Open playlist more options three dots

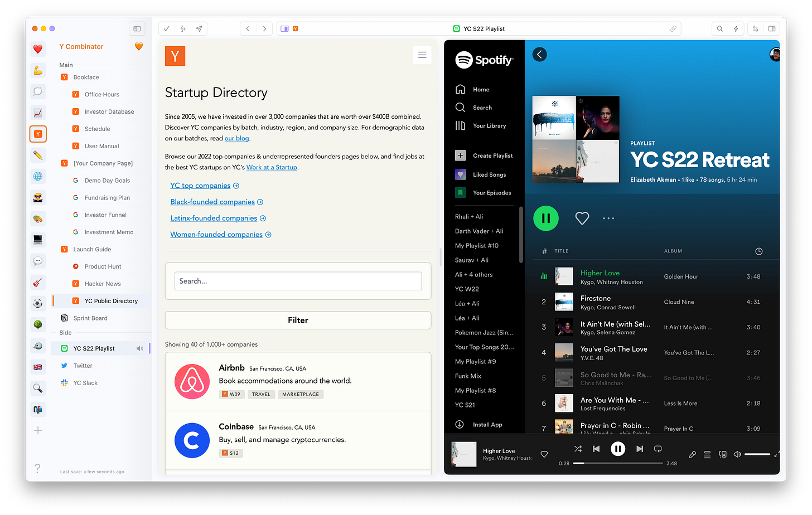608,218
